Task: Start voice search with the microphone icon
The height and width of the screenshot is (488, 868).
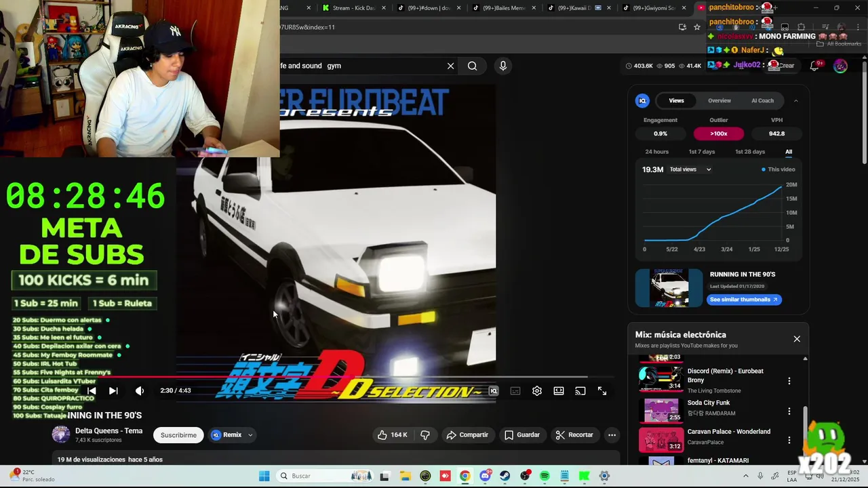Action: click(503, 66)
